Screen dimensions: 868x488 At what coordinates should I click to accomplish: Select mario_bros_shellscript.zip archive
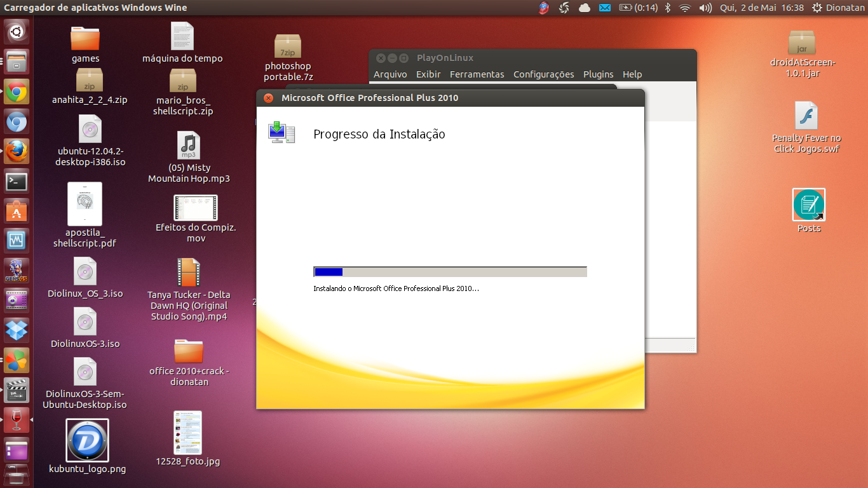point(183,92)
